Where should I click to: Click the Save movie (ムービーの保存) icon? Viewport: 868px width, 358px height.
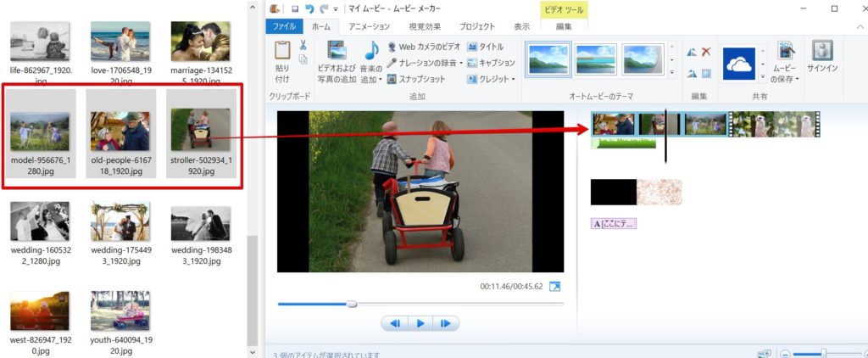pyautogui.click(x=786, y=50)
